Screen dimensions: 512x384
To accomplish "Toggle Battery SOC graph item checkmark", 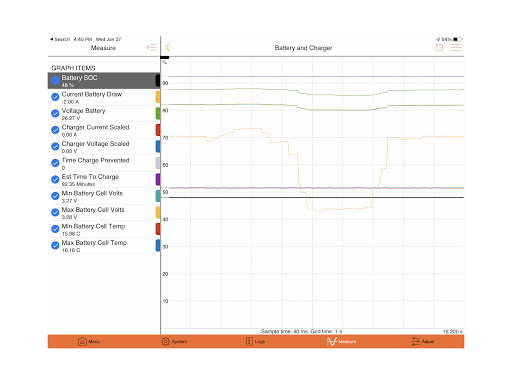I will point(55,80).
